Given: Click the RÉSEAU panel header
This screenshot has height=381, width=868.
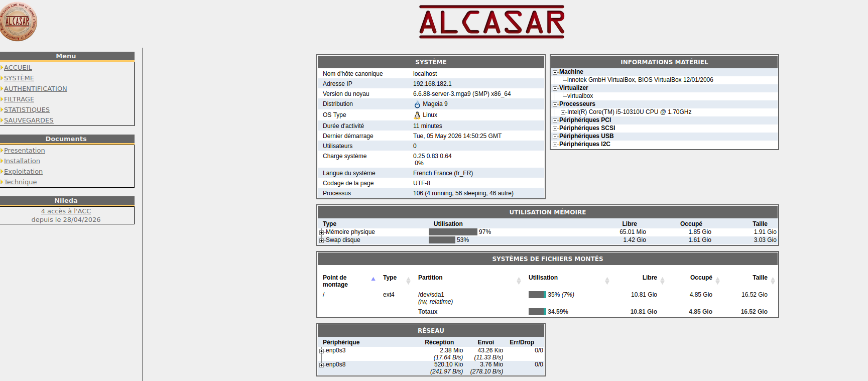Looking at the screenshot, I should coord(431,331).
